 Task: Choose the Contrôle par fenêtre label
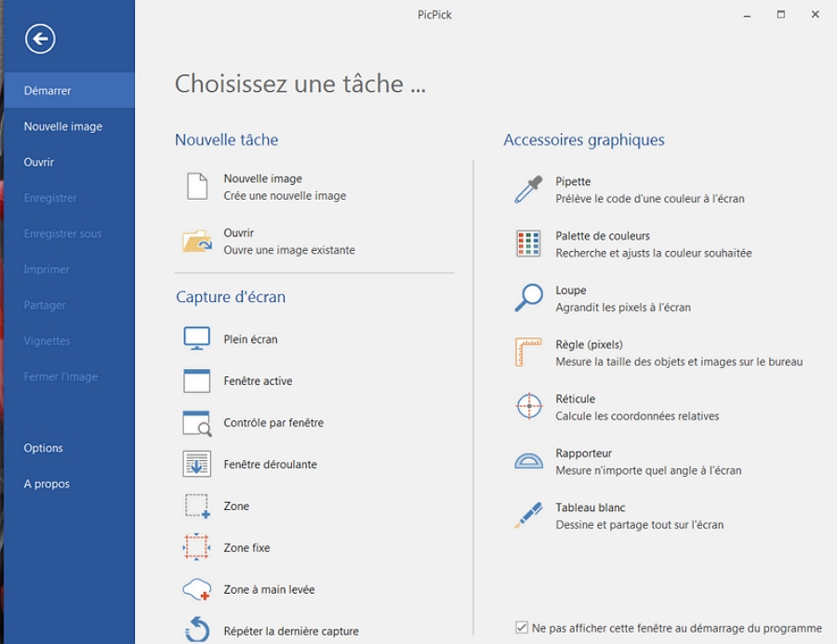coord(273,423)
